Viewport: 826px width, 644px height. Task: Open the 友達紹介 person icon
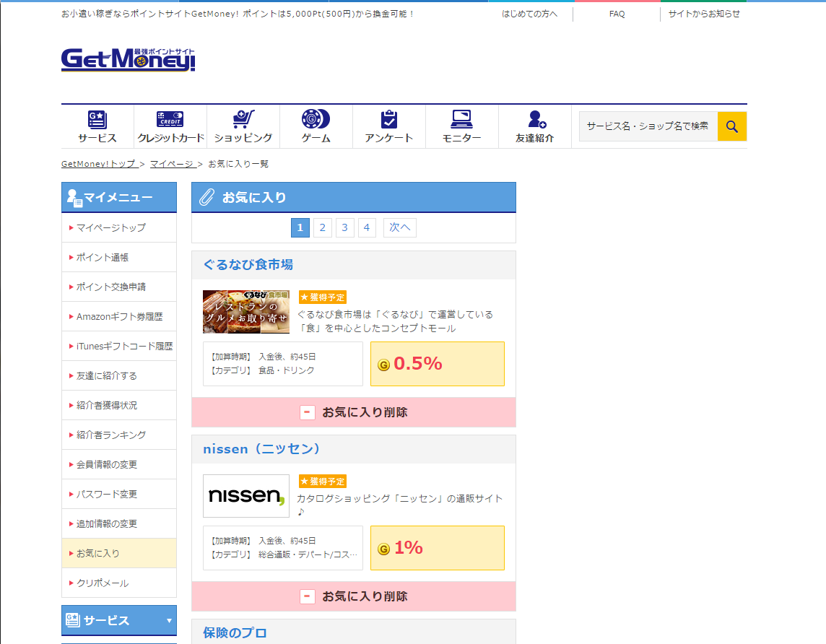[x=536, y=119]
